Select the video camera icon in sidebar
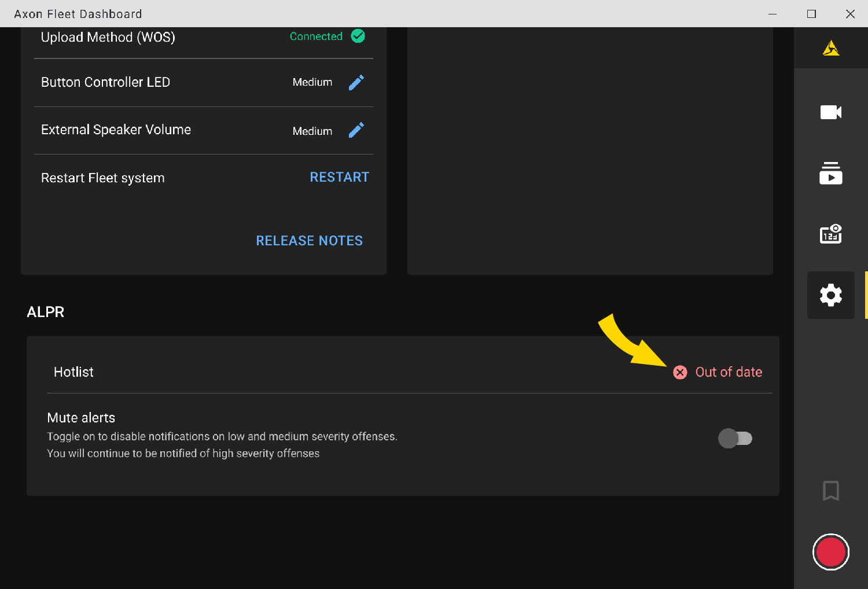Image resolution: width=868 pixels, height=589 pixels. [x=830, y=112]
